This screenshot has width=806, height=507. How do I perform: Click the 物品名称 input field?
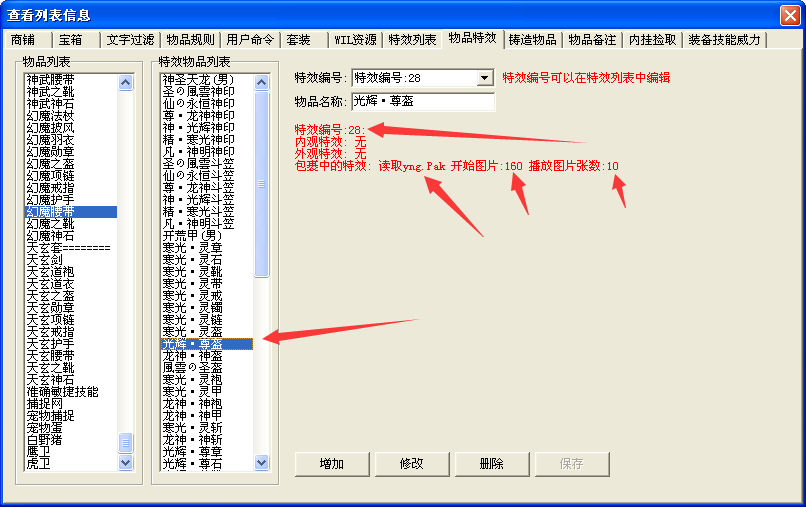[x=423, y=101]
